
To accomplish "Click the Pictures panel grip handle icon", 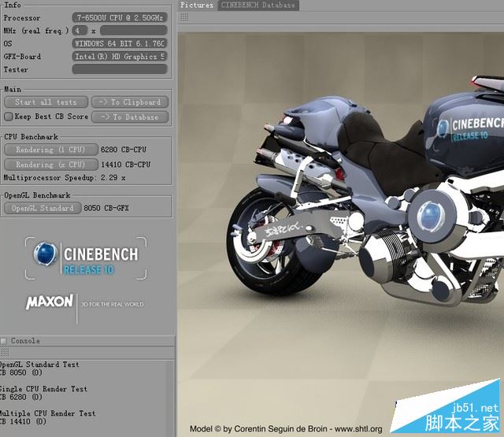I will (184, 17).
